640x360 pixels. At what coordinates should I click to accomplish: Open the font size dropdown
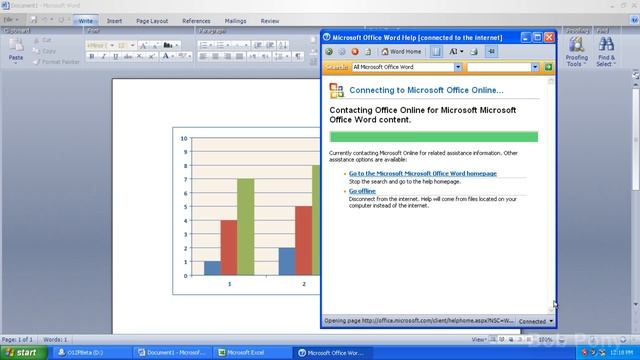tap(132, 45)
